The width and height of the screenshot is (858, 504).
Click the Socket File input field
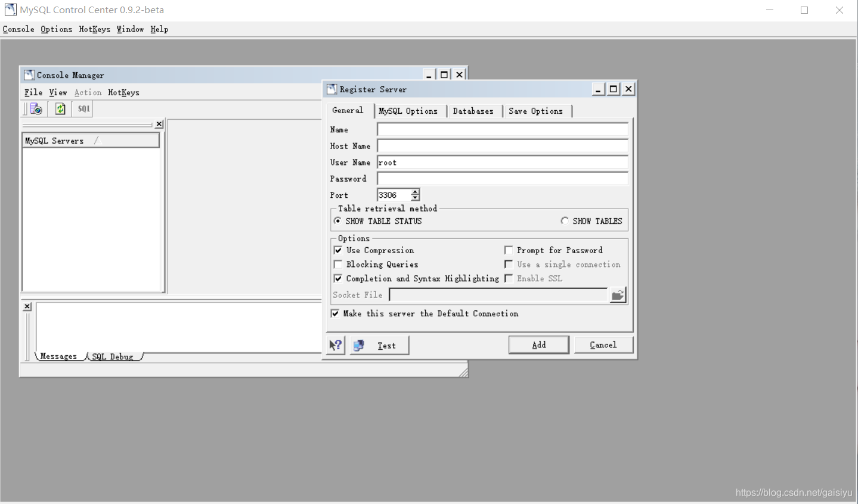498,295
